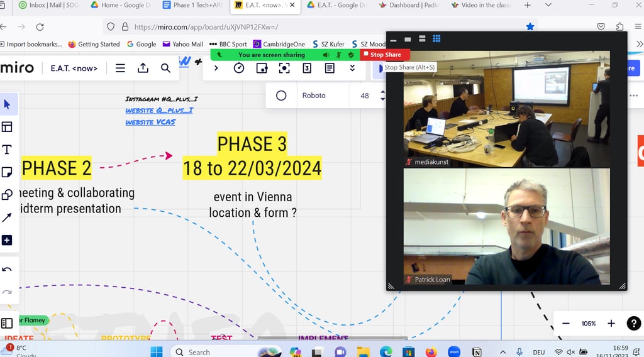Screen dimensions: 644x357
Task: Select the 'event in Vienna' text
Action: pos(253,197)
